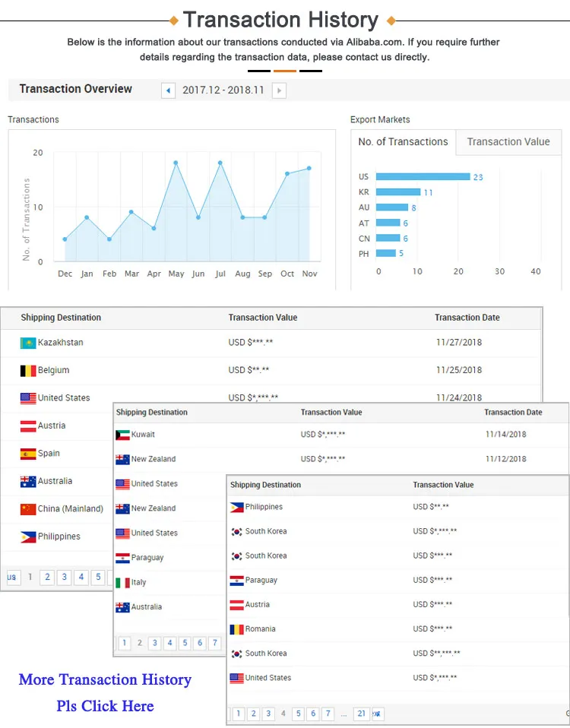The image size is (570, 728).
Task: Click the Kuwait flag icon
Action: point(122,435)
